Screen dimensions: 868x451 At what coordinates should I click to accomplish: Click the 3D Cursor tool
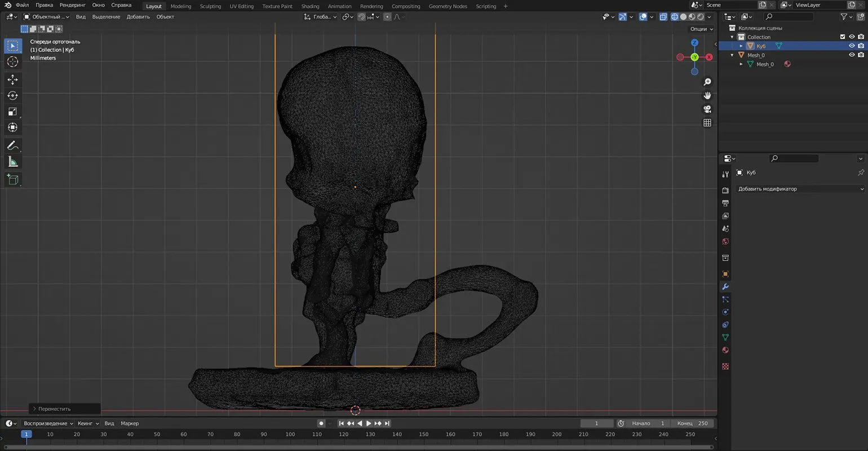point(12,62)
